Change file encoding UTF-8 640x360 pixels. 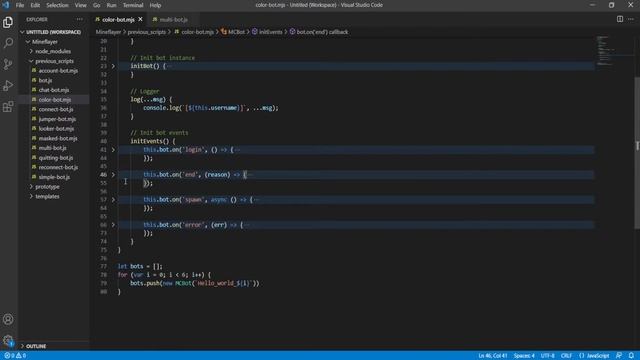(547, 356)
